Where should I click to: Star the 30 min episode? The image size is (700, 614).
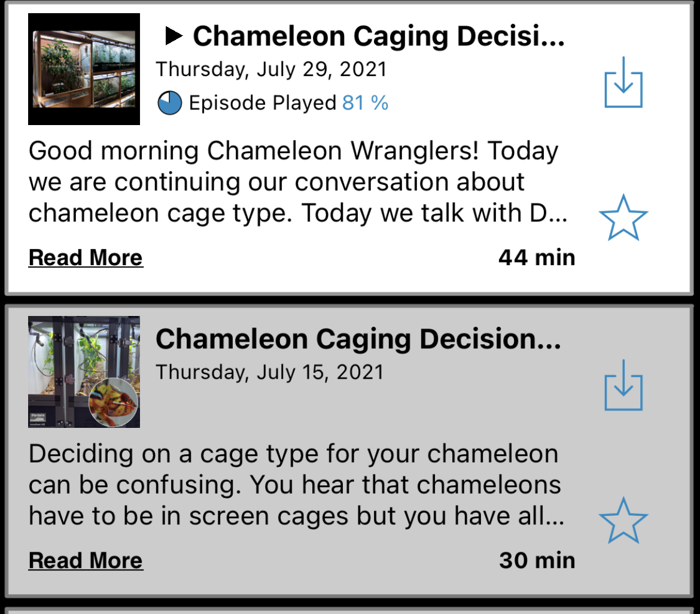[x=623, y=520]
